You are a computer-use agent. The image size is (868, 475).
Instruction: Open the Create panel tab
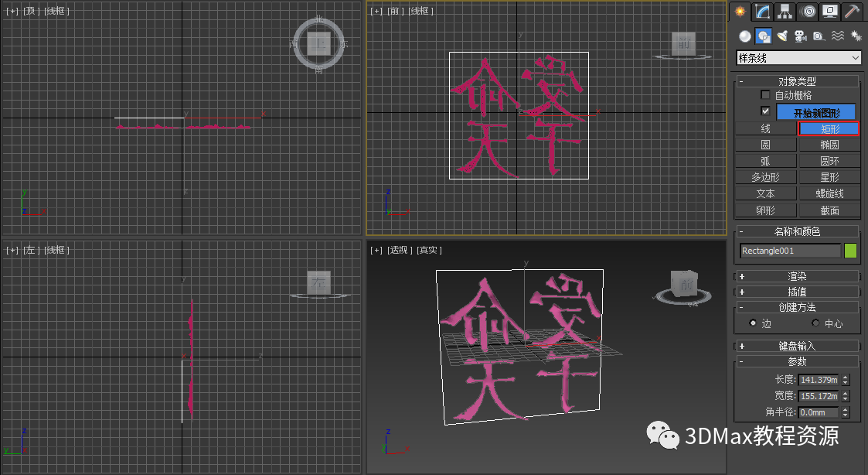click(740, 11)
